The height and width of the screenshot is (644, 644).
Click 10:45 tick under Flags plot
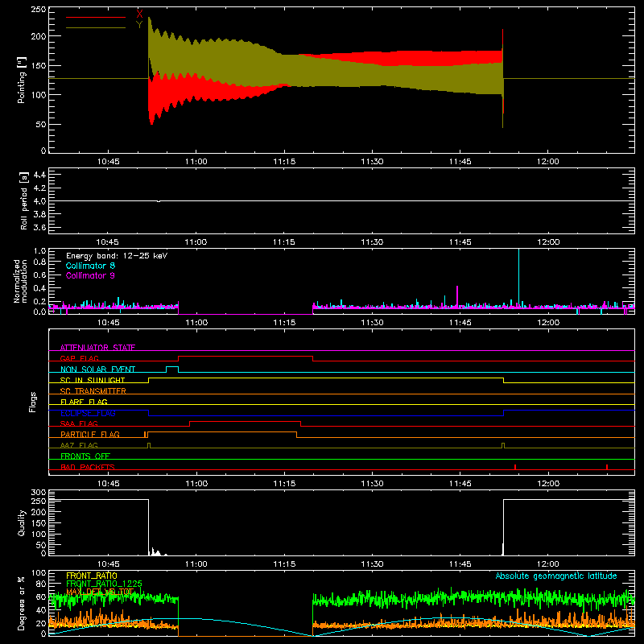click(109, 484)
